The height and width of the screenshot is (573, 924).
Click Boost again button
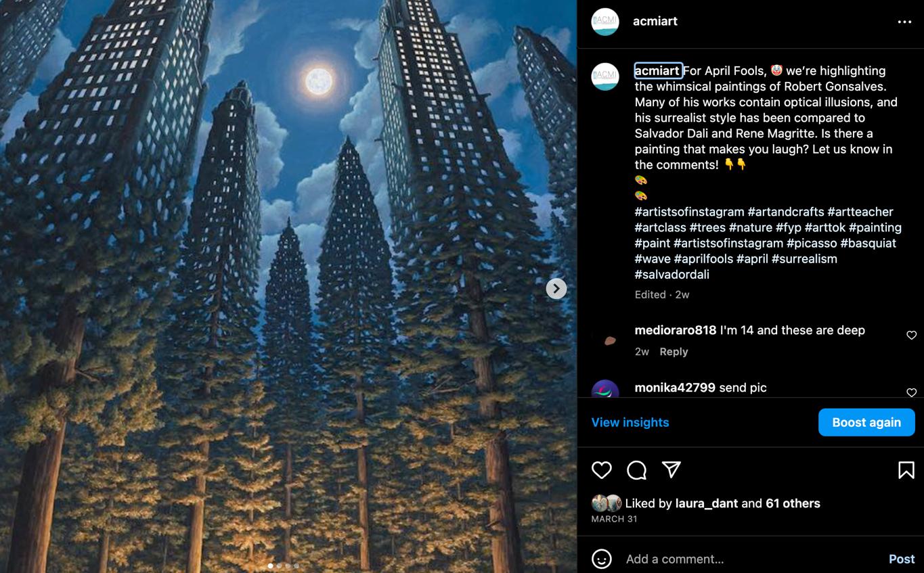(866, 422)
